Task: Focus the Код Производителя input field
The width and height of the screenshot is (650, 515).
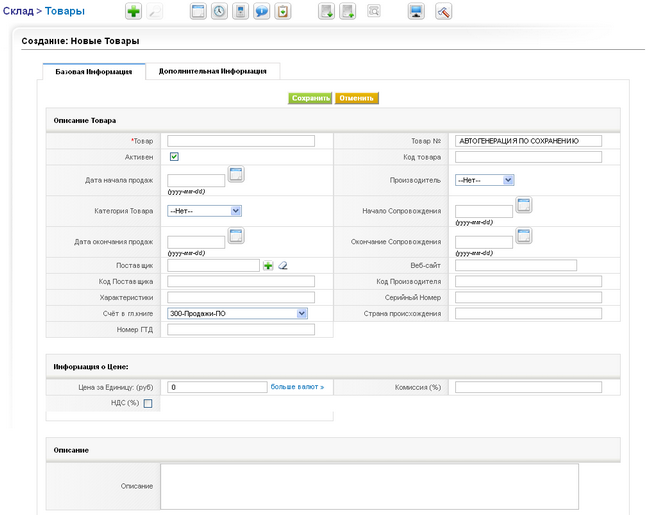Action: 529,282
